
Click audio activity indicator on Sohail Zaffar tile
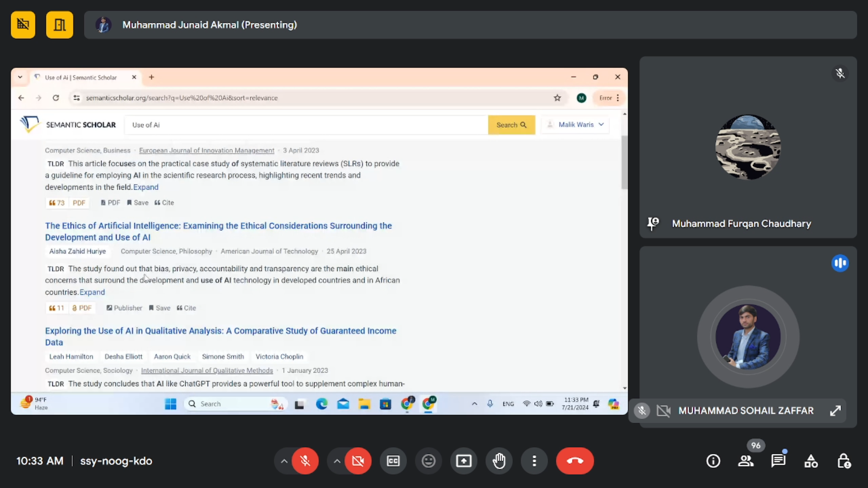coord(840,263)
